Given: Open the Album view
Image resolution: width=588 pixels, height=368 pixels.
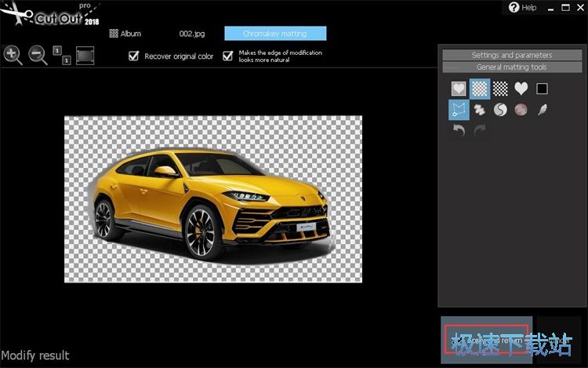Looking at the screenshot, I should tap(125, 34).
